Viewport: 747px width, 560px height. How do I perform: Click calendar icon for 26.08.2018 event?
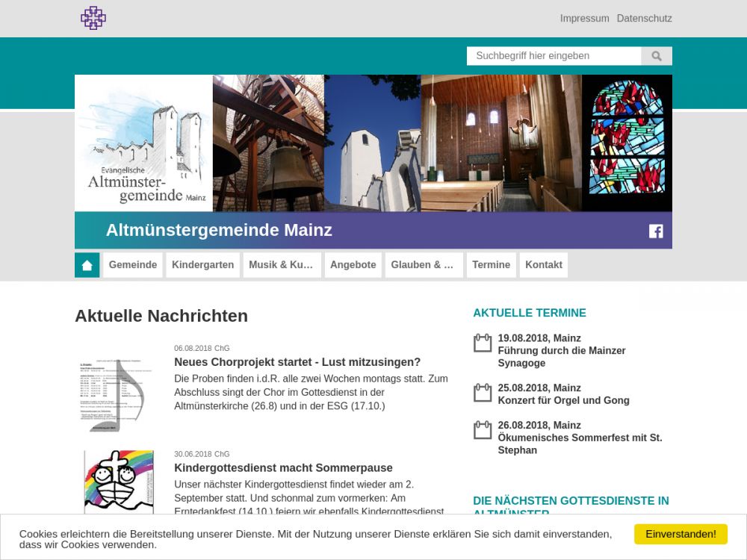pos(483,430)
